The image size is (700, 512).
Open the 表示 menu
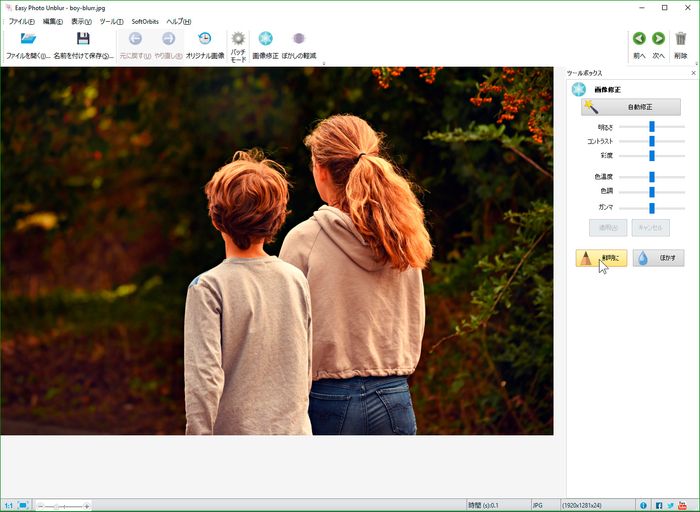click(81, 21)
